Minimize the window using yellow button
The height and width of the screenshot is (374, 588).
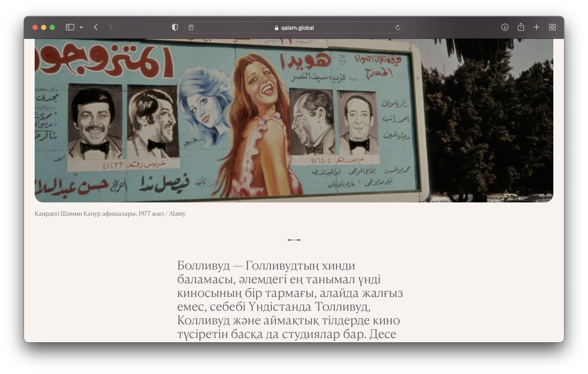pos(44,27)
